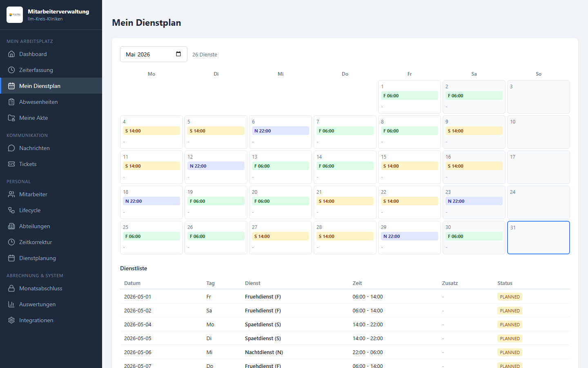
Task: Open Dienstplanung from the sidebar
Action: pos(51,258)
